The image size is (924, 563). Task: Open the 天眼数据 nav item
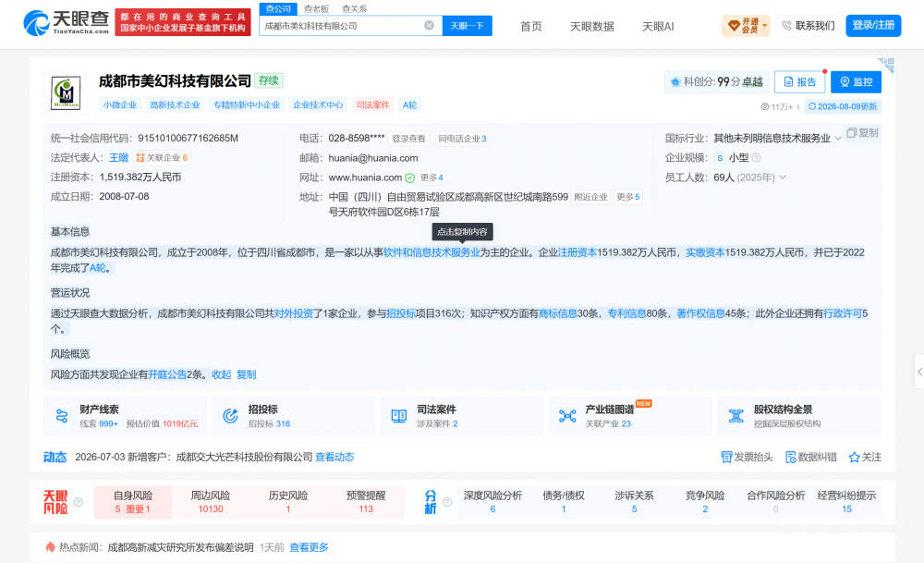click(591, 26)
